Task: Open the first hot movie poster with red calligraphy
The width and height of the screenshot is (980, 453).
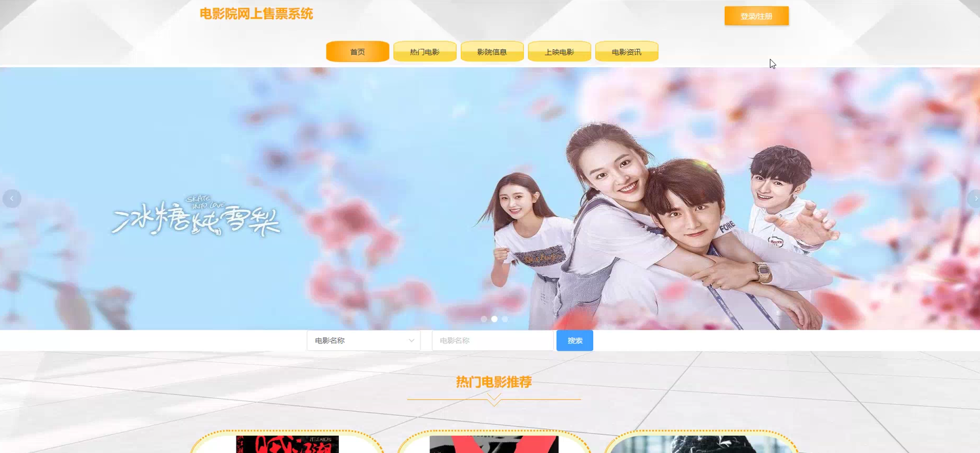Action: tap(287, 444)
